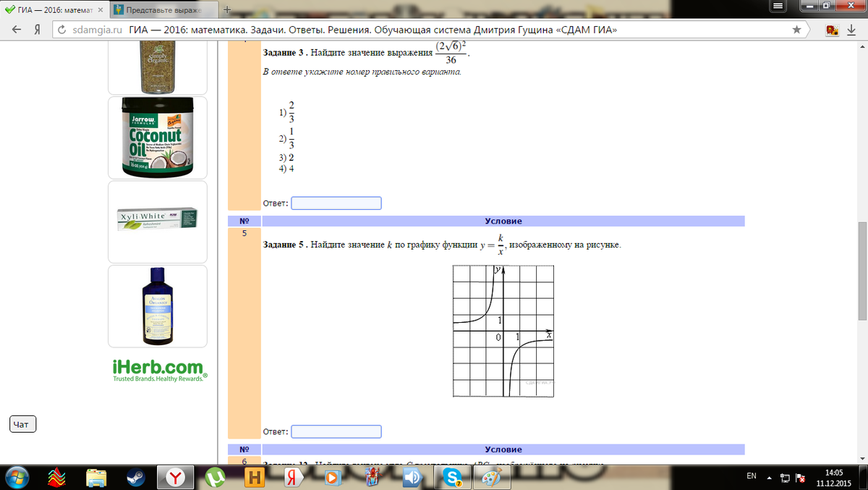Click the answer option 2) one-third
The height and width of the screenshot is (490, 868).
(287, 137)
